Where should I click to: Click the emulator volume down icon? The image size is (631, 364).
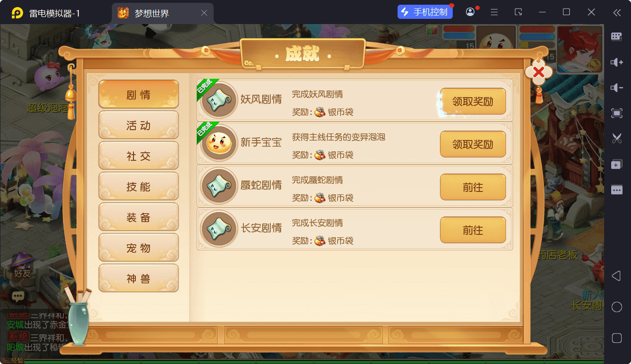pos(616,88)
